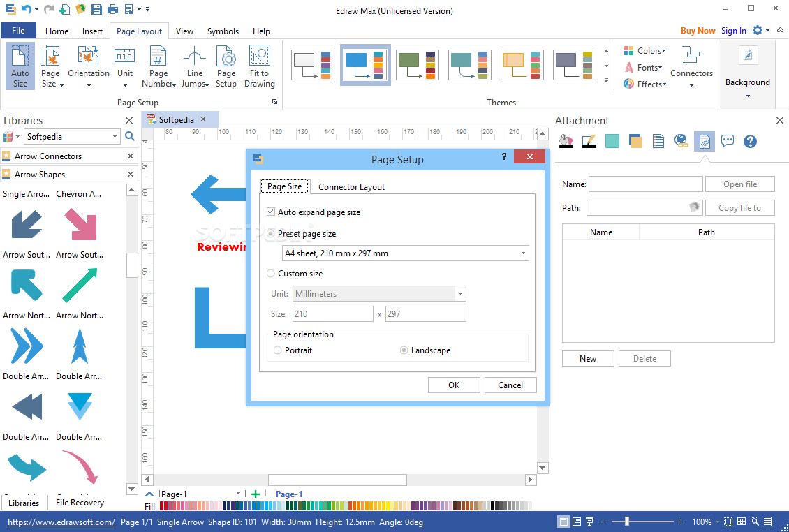Add a new page with the green plus
The image size is (789, 532).
coord(255,494)
